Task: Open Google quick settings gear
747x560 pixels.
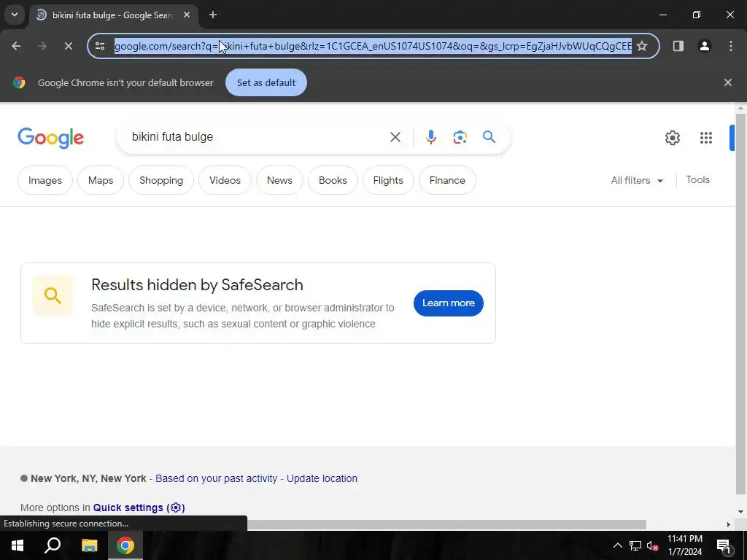Action: click(672, 138)
